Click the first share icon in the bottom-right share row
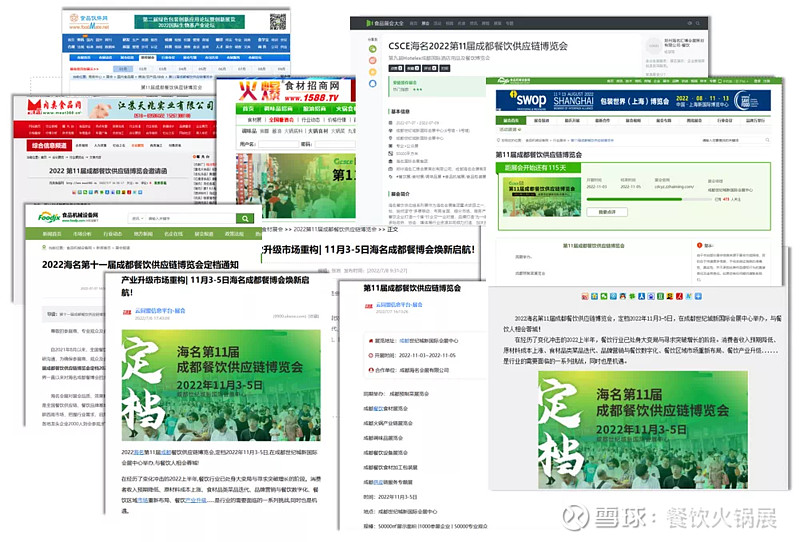Image resolution: width=800 pixels, height=542 pixels. point(585,296)
